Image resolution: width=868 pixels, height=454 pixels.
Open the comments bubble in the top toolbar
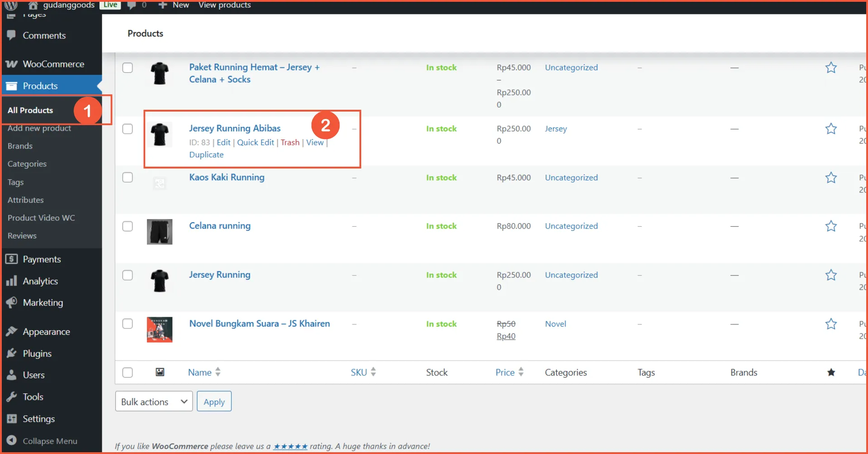132,5
